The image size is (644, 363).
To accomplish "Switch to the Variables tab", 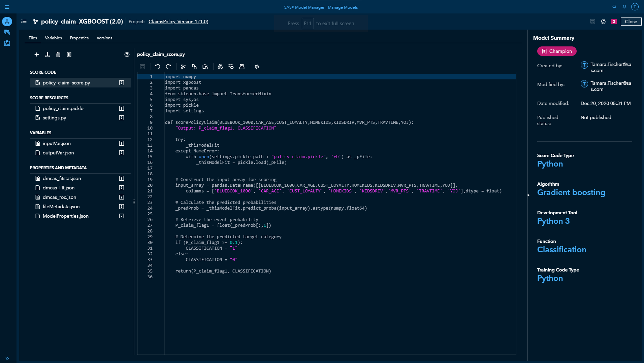I will coord(53,38).
